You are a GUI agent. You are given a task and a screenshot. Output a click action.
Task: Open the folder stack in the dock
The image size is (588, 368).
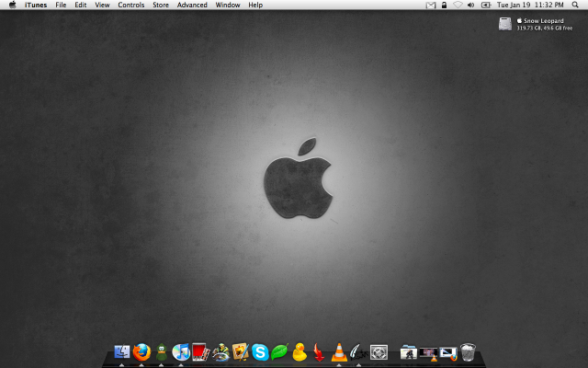408,352
